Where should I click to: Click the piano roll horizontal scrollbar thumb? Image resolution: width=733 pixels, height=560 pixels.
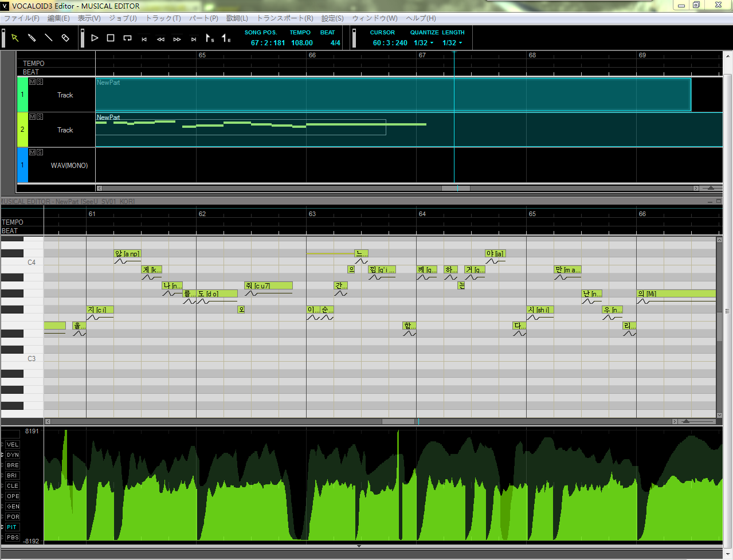[398, 421]
